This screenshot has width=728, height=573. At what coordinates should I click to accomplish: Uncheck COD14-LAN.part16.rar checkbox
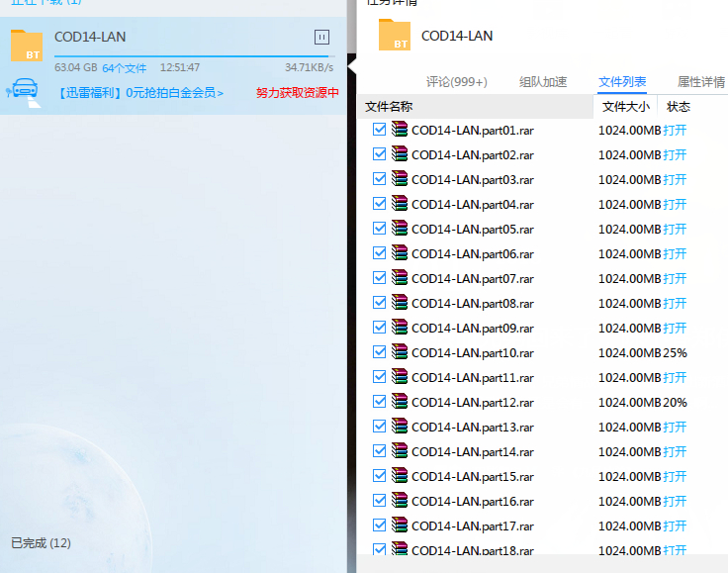point(379,500)
